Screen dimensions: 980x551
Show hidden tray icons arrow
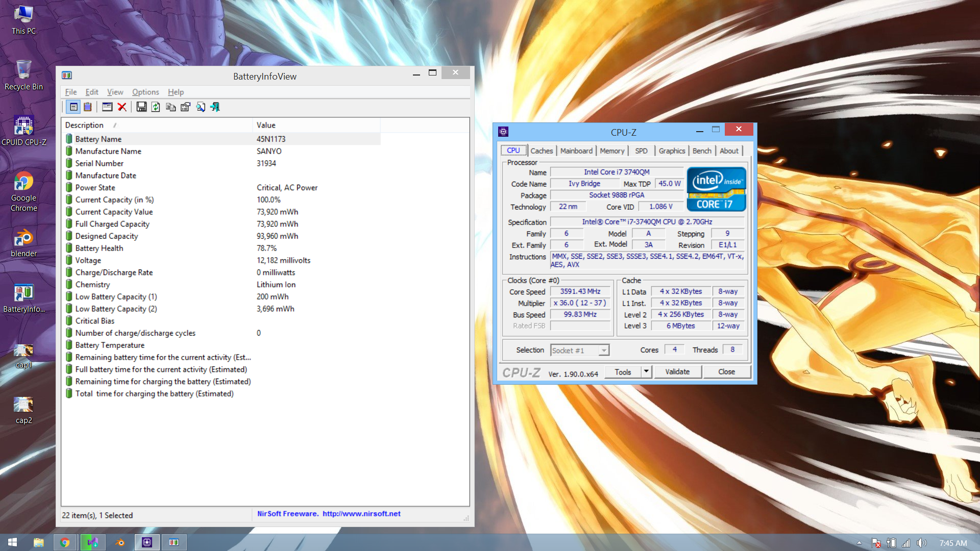(x=859, y=543)
